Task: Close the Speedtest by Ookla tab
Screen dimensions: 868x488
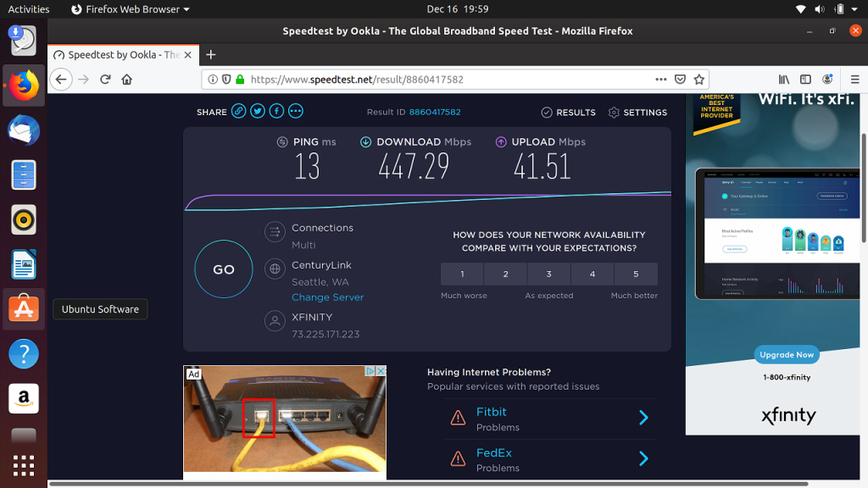Action: (x=187, y=55)
